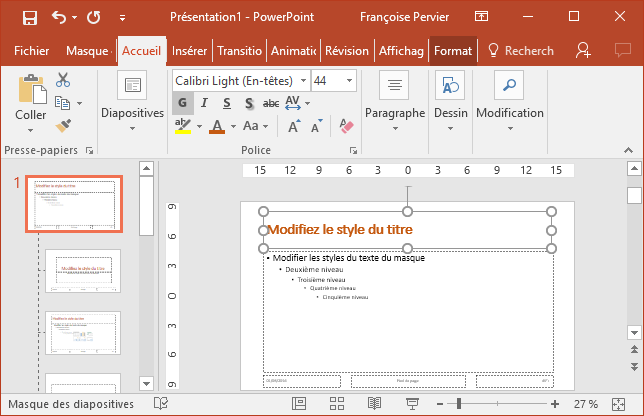The image size is (644, 416).
Task: Click the Cut scissors icon
Action: (63, 80)
